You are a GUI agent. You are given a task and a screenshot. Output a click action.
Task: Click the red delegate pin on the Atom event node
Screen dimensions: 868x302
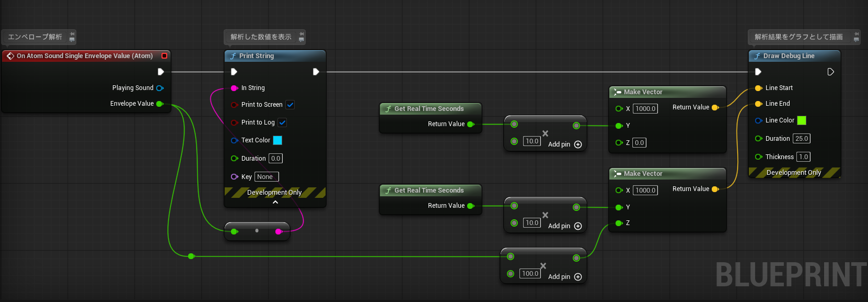pos(164,55)
